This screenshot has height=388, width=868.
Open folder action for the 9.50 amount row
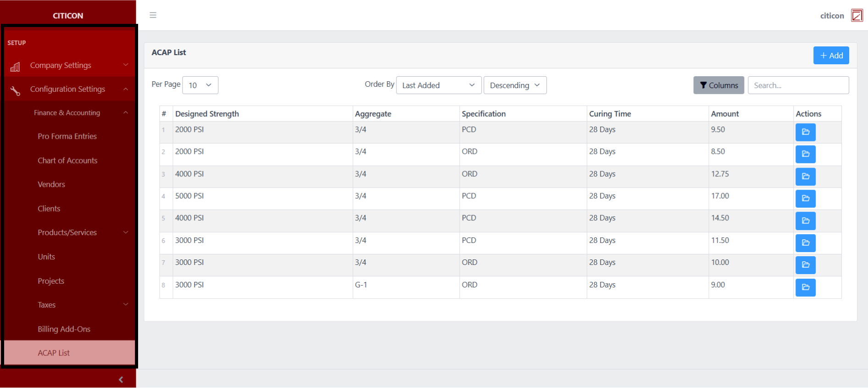[x=805, y=132]
